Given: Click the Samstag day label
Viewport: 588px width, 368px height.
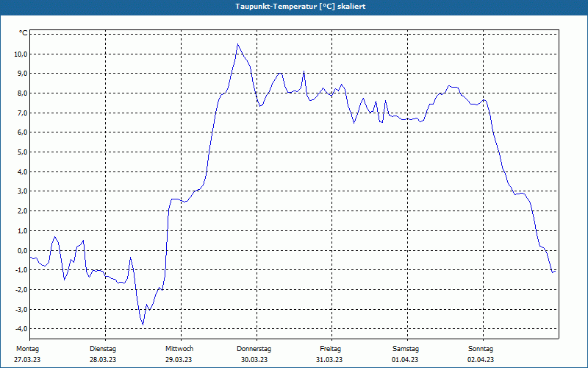Looking at the screenshot, I should click(x=406, y=349).
